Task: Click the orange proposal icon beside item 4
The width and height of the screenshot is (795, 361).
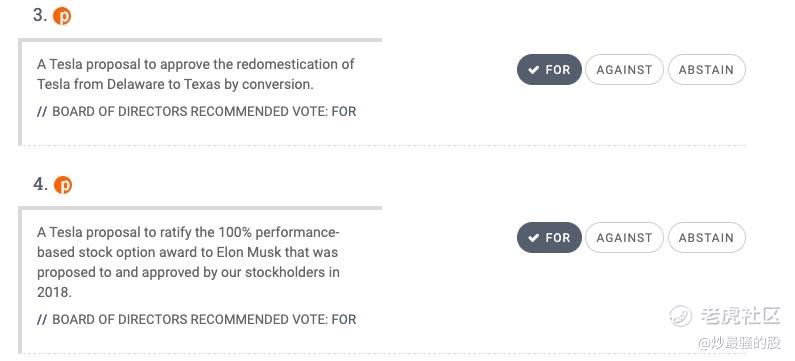Action: coord(63,185)
